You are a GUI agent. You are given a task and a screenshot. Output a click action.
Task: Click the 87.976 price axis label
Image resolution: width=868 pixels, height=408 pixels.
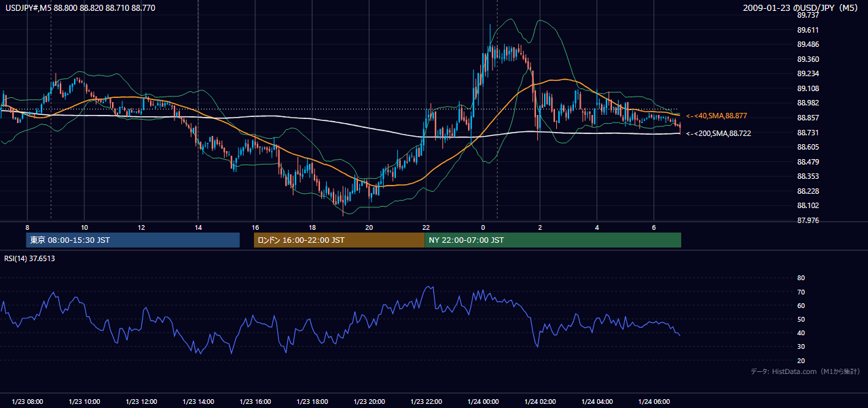808,220
